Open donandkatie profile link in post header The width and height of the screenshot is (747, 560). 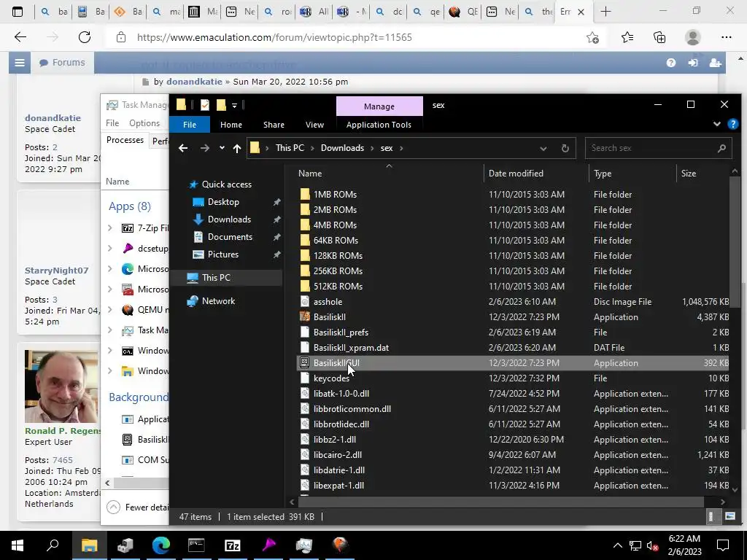[194, 82]
